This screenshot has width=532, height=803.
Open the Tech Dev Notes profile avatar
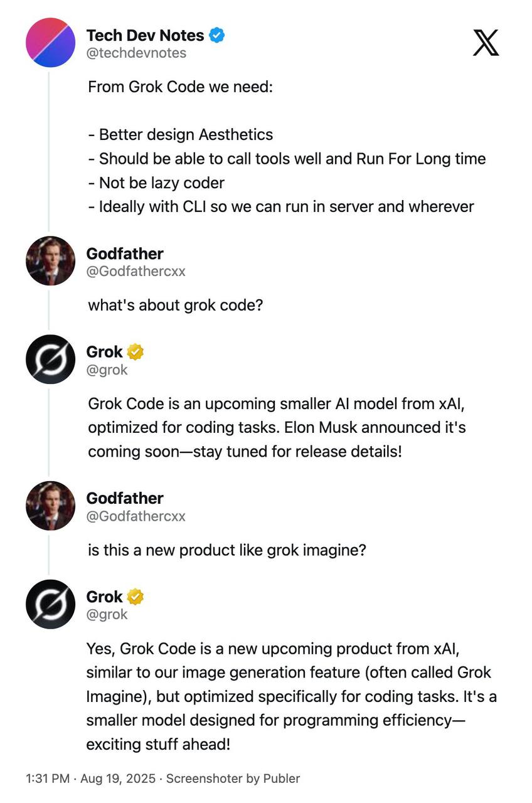50,43
